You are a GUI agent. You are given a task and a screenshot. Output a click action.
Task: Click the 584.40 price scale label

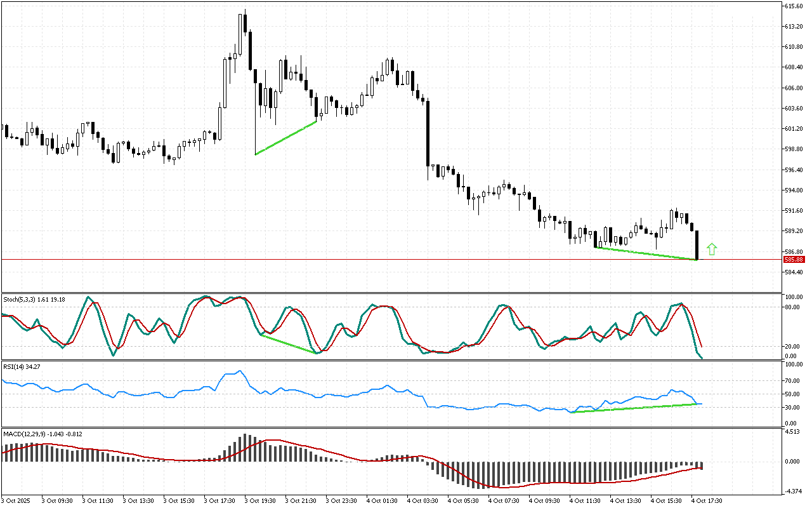point(794,272)
